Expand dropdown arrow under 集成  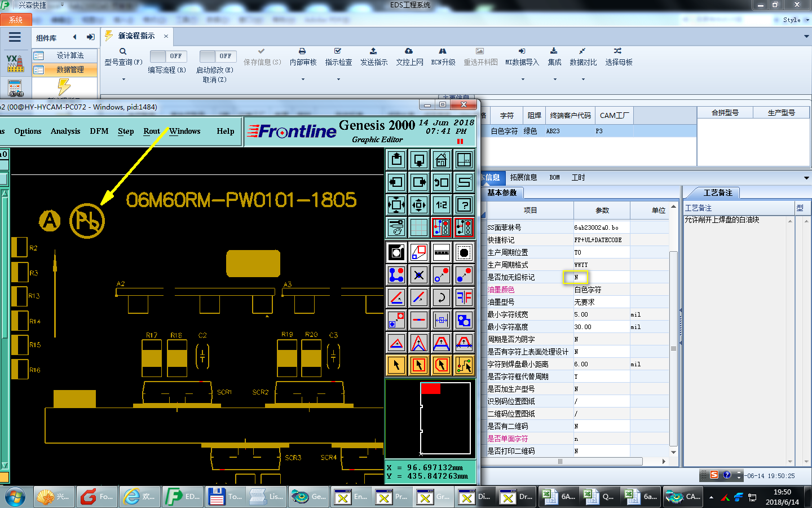(554, 80)
